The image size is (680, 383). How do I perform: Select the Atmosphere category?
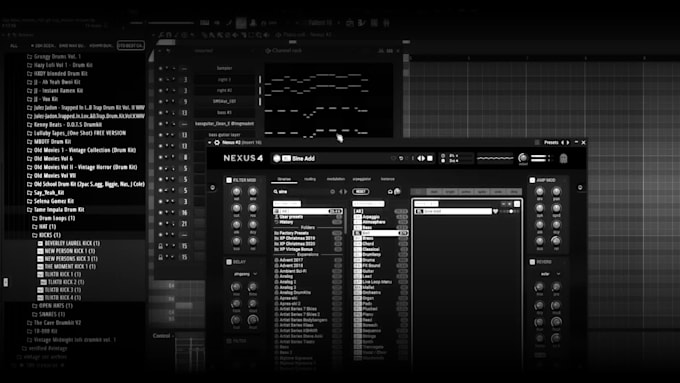[381, 222]
